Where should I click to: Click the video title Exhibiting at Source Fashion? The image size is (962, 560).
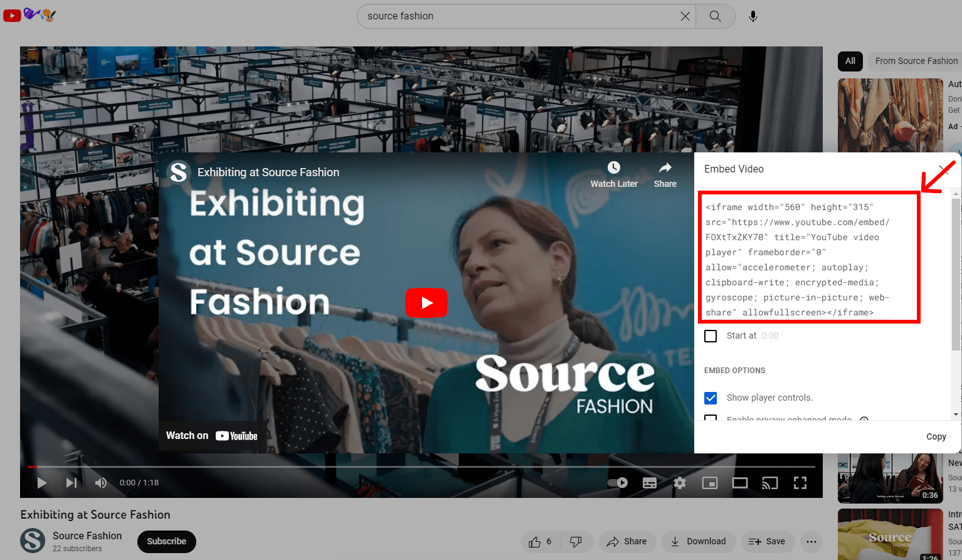[95, 515]
